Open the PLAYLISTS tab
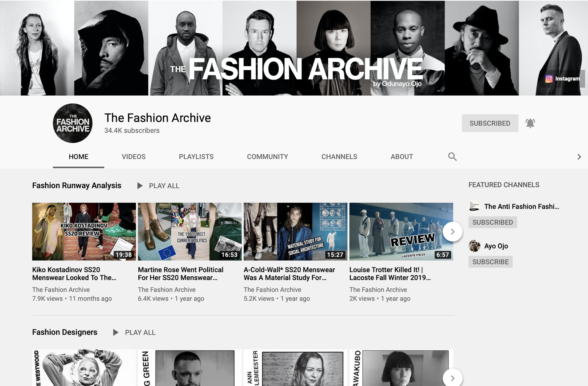Viewport: 588px width, 386px height. coord(196,157)
